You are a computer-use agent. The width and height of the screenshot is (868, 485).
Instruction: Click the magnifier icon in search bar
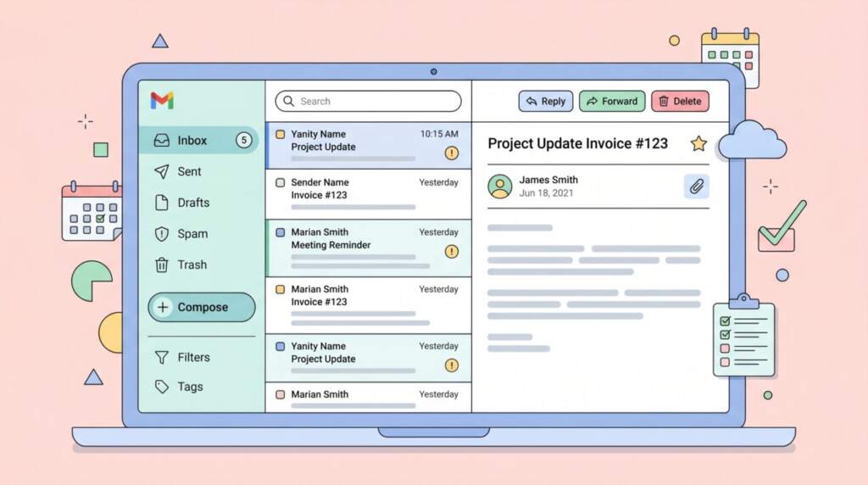288,102
